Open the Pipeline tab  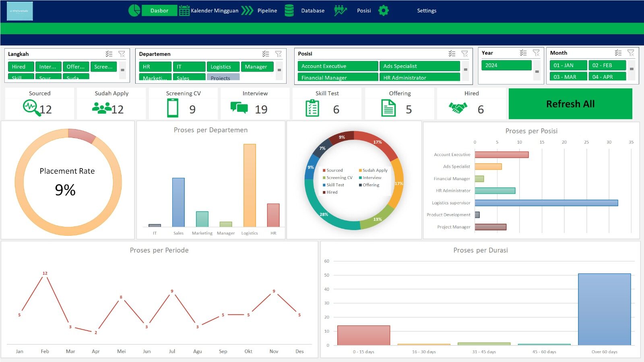coord(267,10)
